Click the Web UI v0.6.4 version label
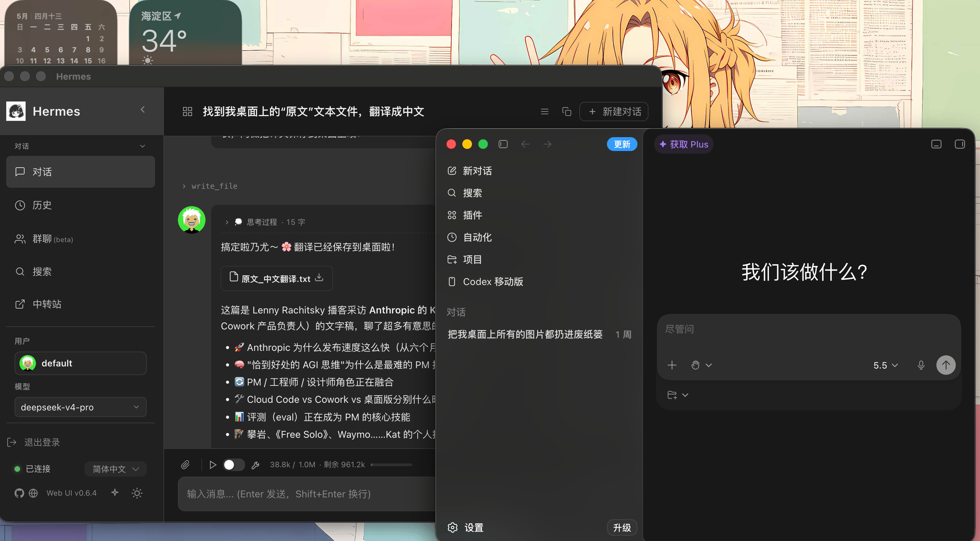Viewport: 980px width, 541px height. (72, 493)
